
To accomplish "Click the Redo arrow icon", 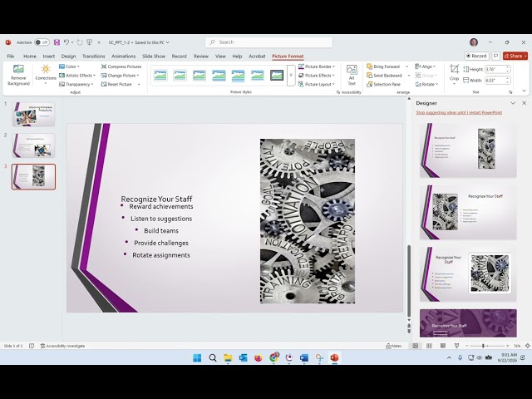I will coord(80,42).
